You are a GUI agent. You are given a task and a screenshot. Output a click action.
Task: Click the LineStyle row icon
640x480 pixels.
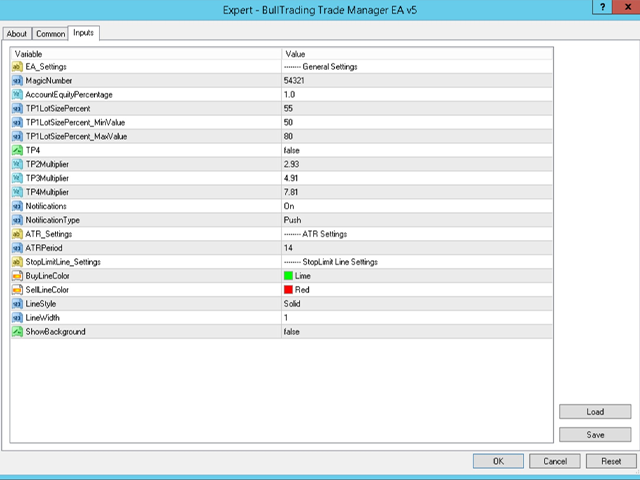pos(17,304)
